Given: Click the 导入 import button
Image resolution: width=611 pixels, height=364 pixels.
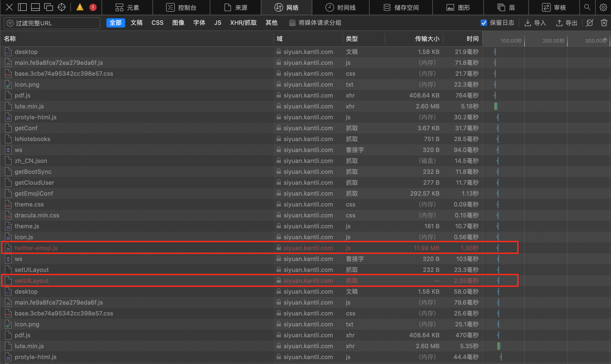Looking at the screenshot, I should point(535,23).
